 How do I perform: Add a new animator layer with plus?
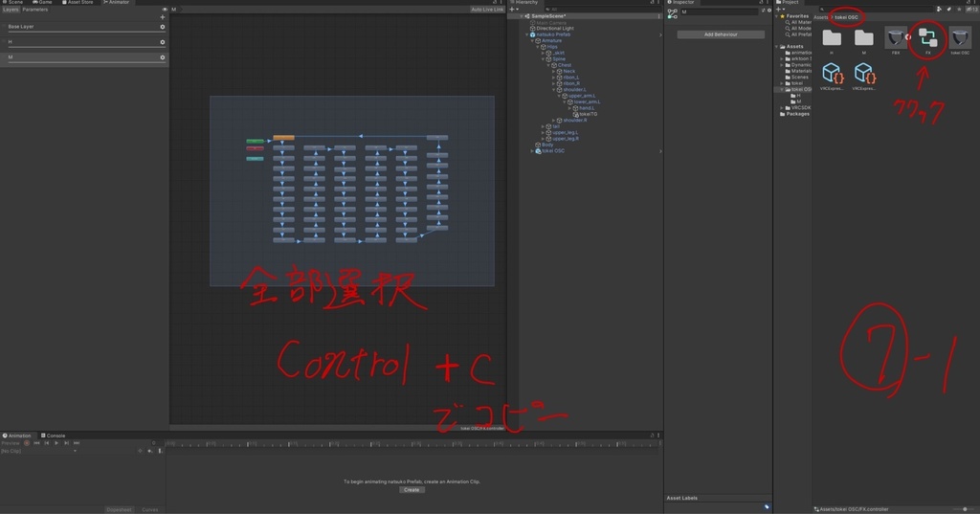pos(163,17)
